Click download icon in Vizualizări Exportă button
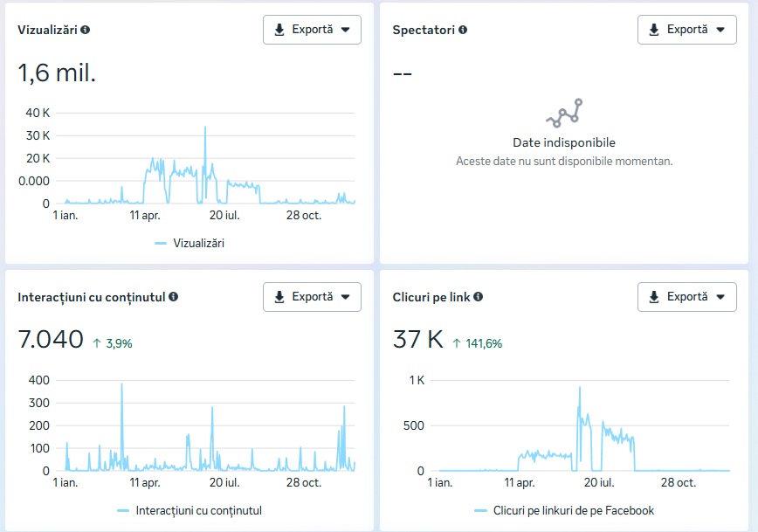 (279, 30)
